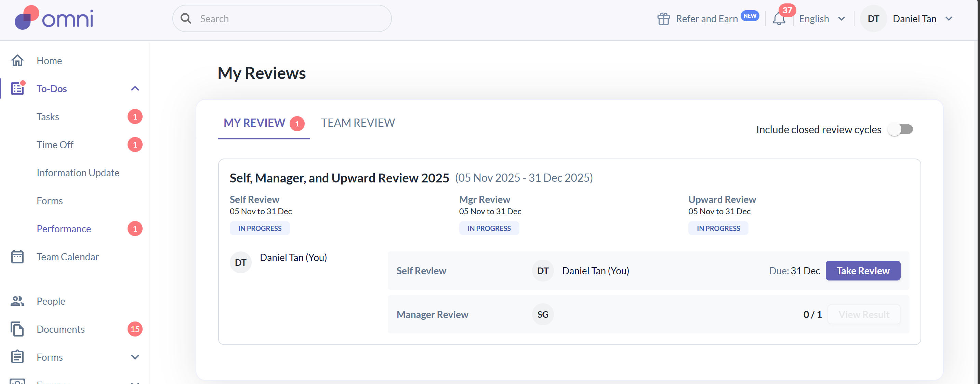
Task: Open Documents icon in sidebar
Action: tap(17, 329)
